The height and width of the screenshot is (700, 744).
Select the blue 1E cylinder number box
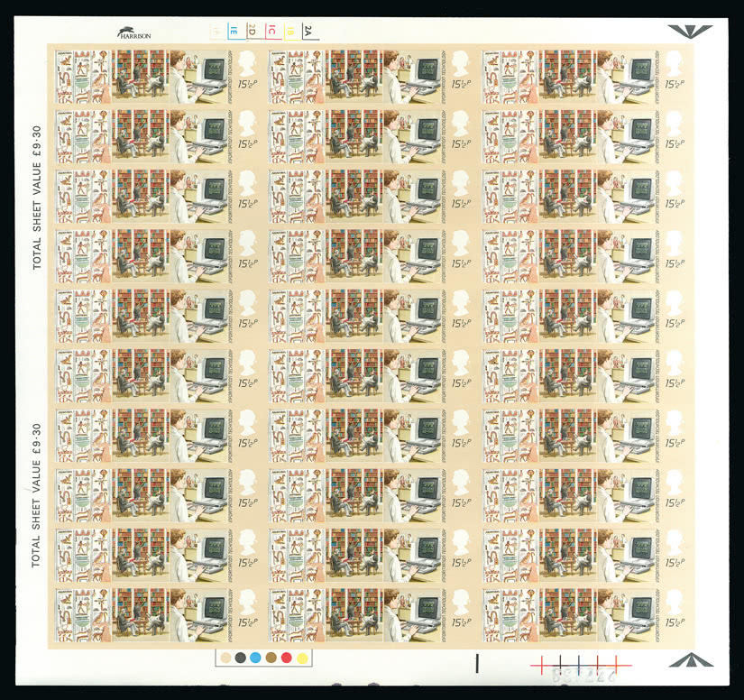click(x=234, y=32)
